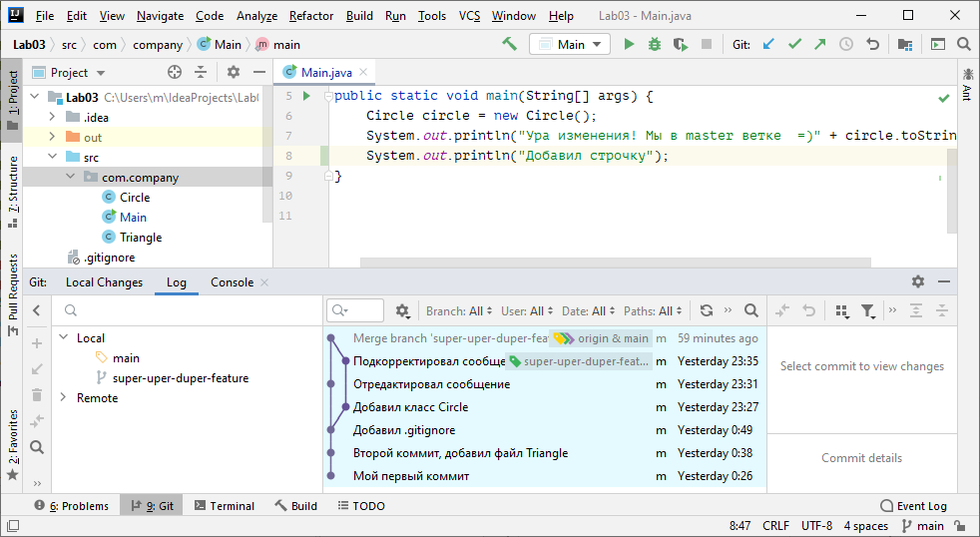The image size is (980, 537).
Task: Open the VCS menu
Action: [x=469, y=16]
